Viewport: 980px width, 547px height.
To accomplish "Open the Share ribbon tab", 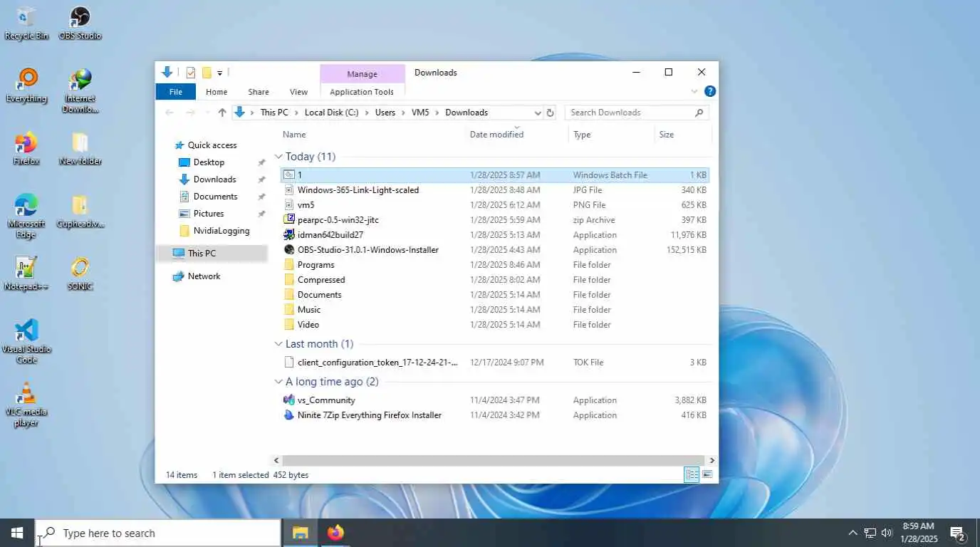I will [259, 92].
